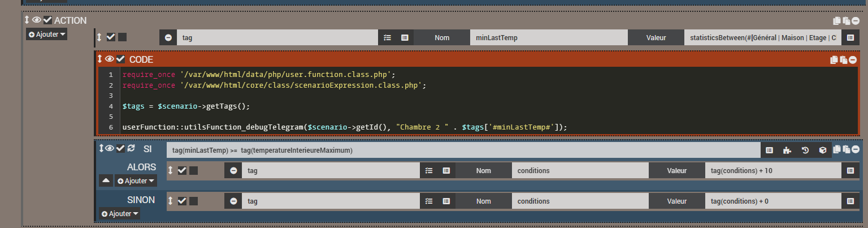Delete the minLastTemp tag action via minus button
Screen dimensions: 868x228
[x=168, y=38]
